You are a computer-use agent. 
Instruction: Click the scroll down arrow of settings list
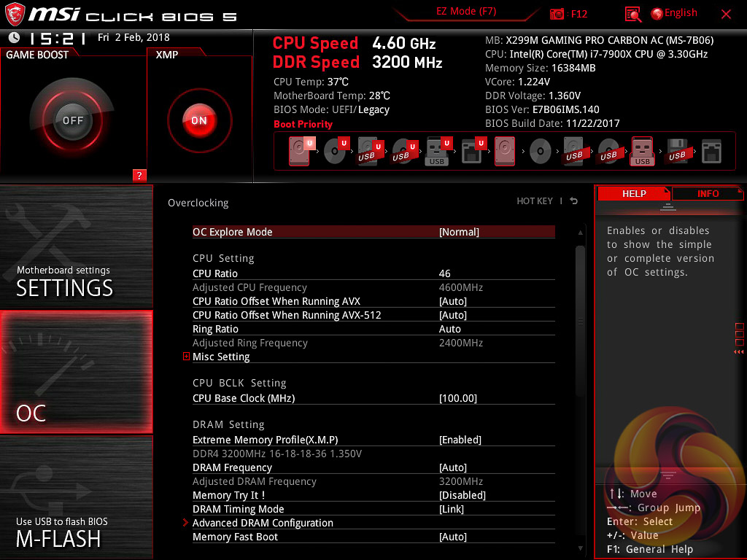[580, 548]
